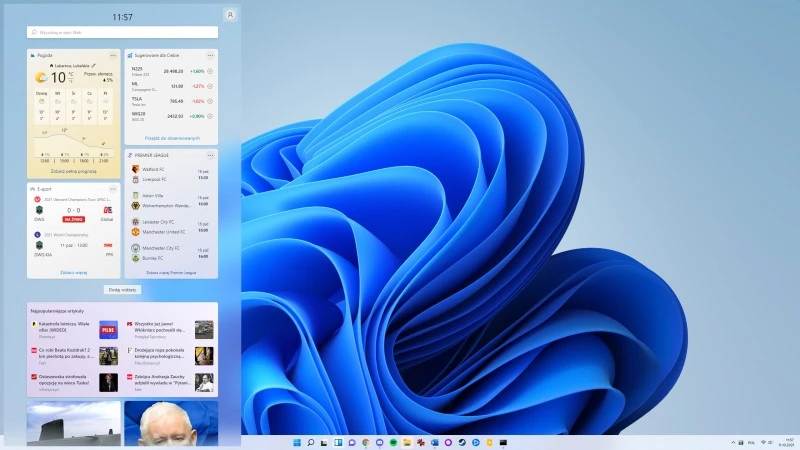Screen dimensions: 800x450
Task: Open network and volume tray icons
Action: click(767, 442)
